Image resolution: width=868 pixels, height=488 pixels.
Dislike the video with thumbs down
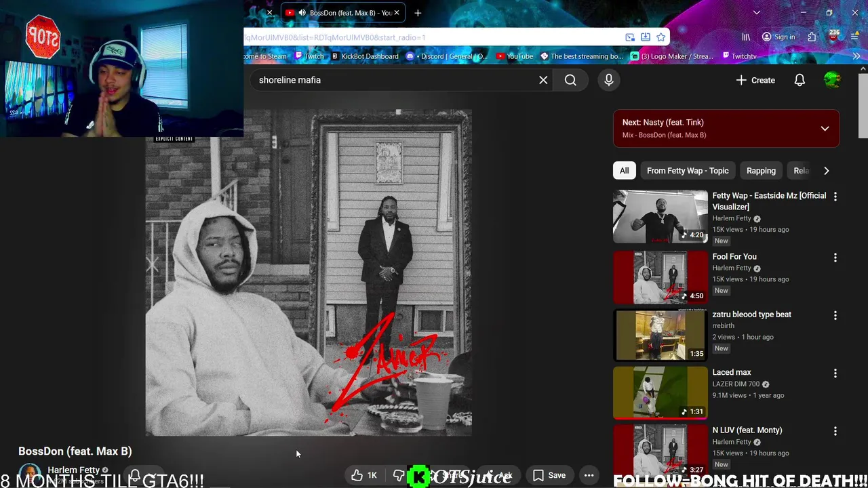pyautogui.click(x=398, y=475)
